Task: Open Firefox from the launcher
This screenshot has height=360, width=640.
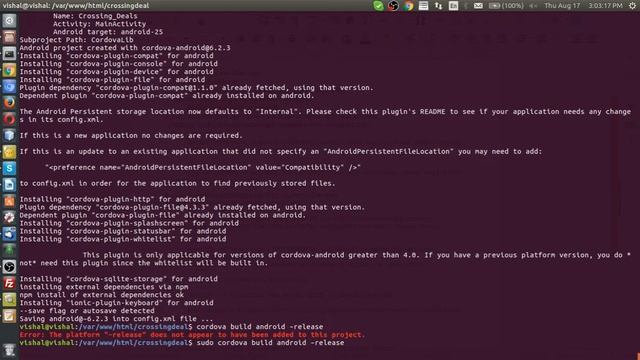Action: point(9,103)
